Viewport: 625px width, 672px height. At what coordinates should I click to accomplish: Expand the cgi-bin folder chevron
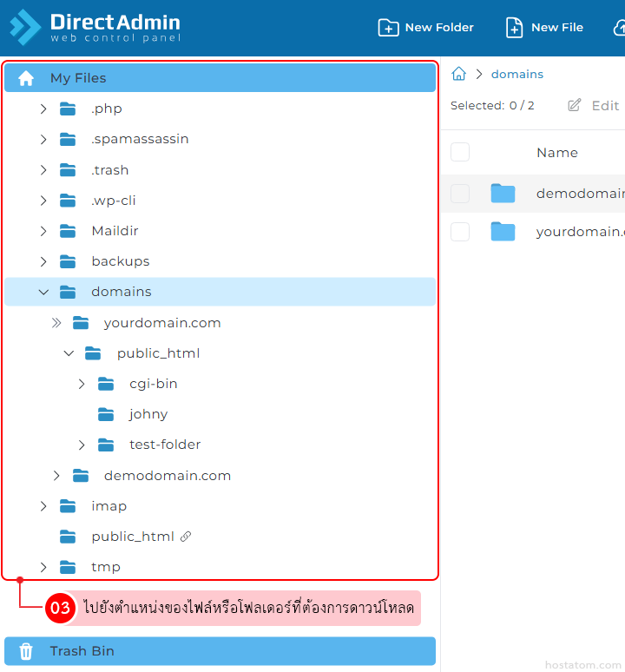(x=82, y=384)
